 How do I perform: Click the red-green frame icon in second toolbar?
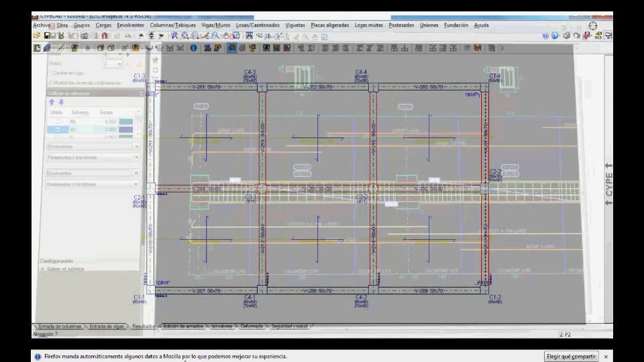(477, 48)
